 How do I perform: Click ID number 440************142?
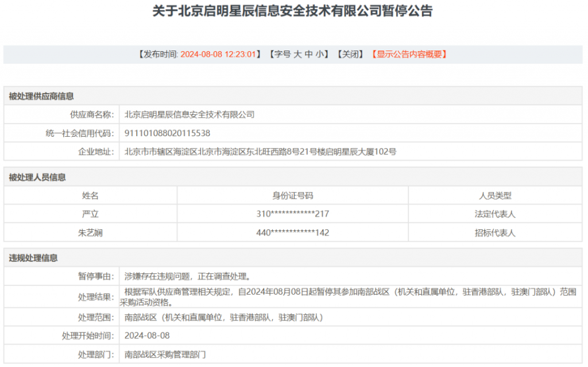pos(292,233)
